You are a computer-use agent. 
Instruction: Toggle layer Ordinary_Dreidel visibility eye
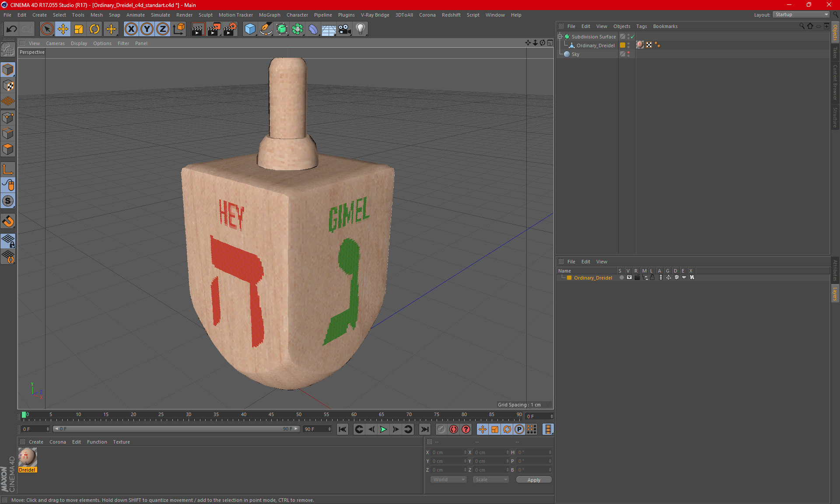click(x=629, y=277)
